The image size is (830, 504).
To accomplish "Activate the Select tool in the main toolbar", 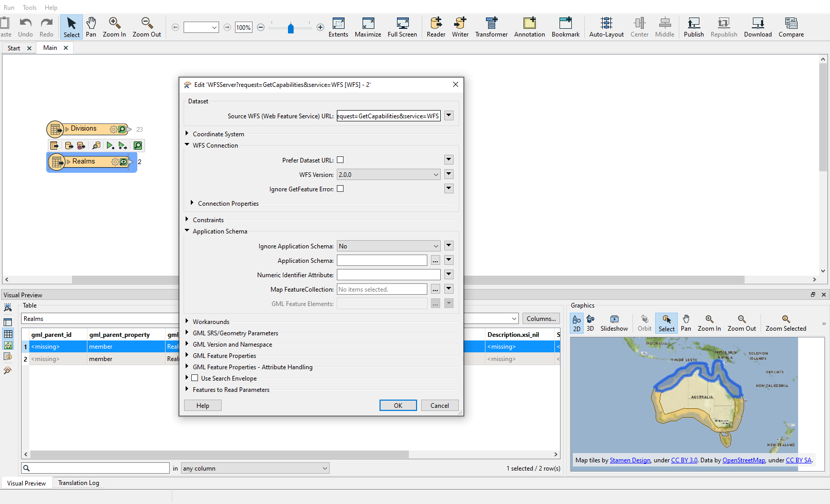I will click(71, 27).
